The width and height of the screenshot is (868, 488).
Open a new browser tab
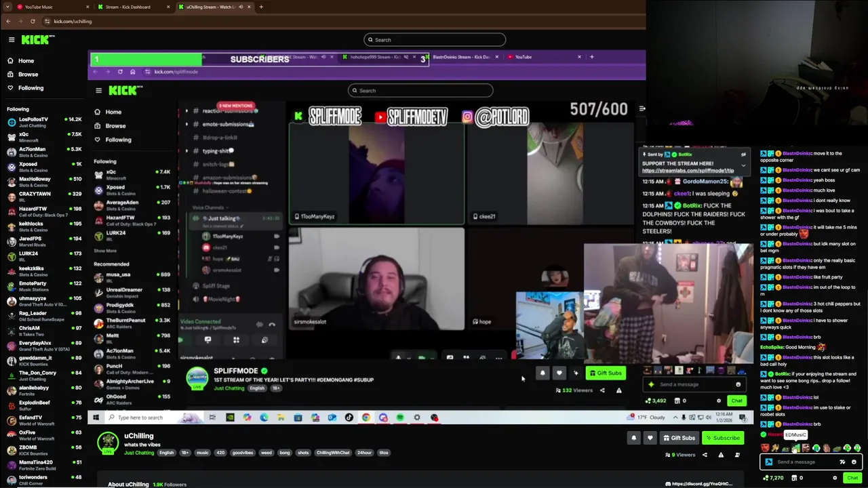click(261, 7)
